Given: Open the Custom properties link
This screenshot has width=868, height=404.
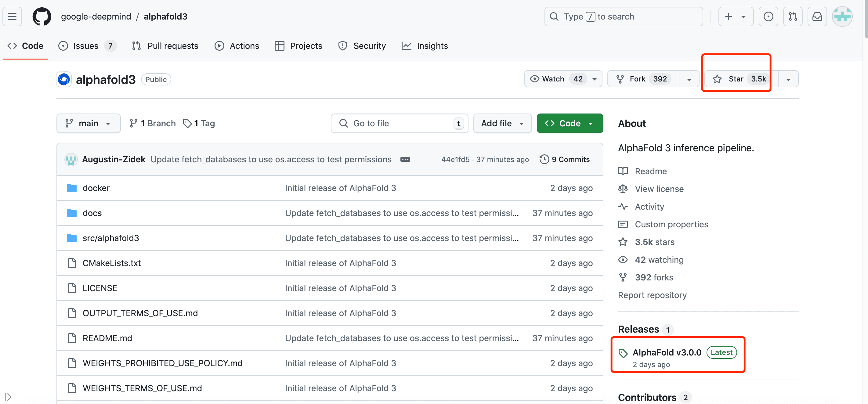Looking at the screenshot, I should coord(671,224).
